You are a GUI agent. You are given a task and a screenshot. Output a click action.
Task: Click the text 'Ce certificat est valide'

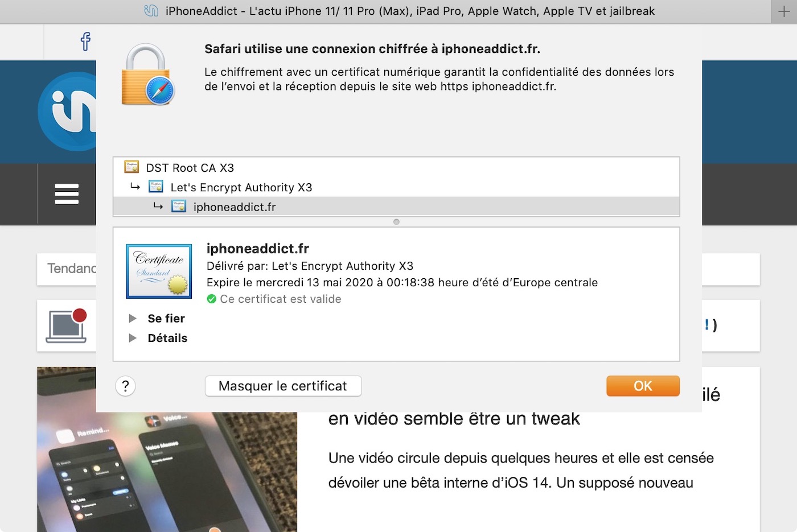(x=281, y=299)
